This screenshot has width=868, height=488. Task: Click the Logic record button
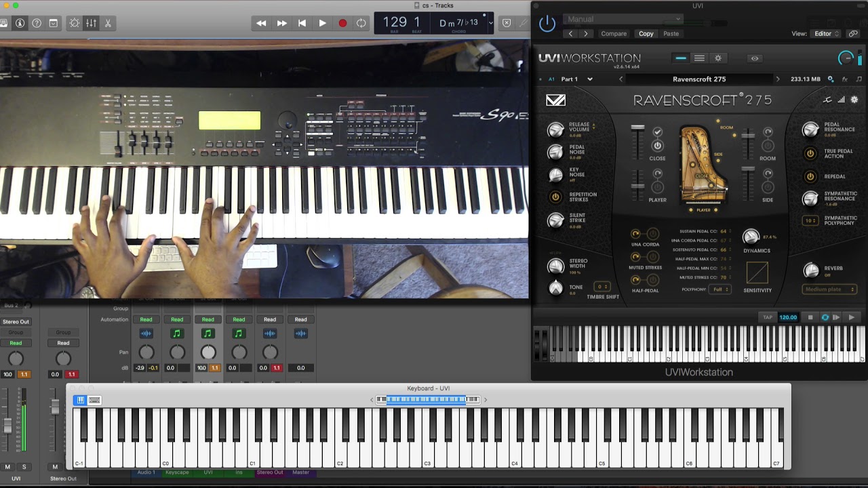[342, 23]
